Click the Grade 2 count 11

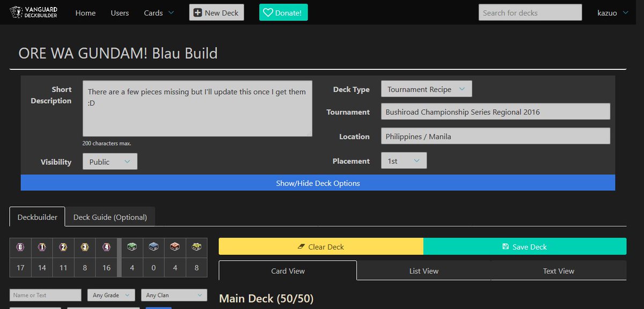[63, 267]
